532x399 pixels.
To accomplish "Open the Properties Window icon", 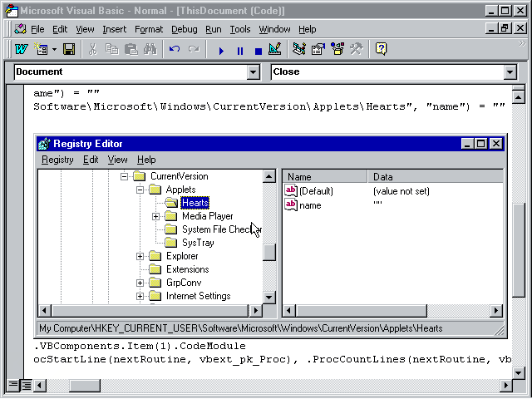I will 318,50.
